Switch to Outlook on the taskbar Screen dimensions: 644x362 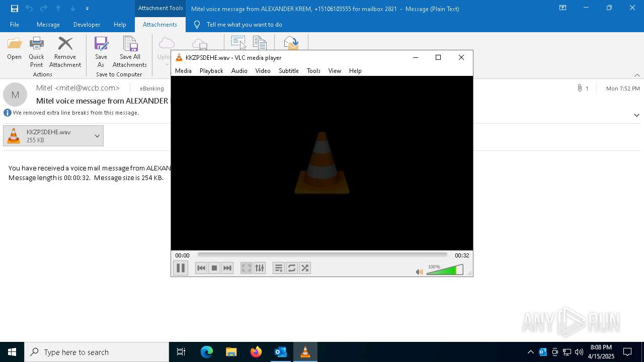click(x=281, y=352)
